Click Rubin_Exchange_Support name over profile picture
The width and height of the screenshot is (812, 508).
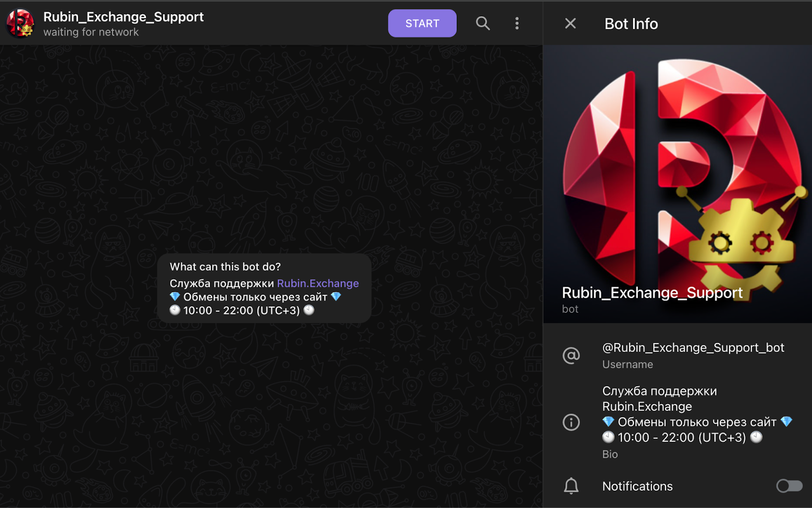coord(652,293)
